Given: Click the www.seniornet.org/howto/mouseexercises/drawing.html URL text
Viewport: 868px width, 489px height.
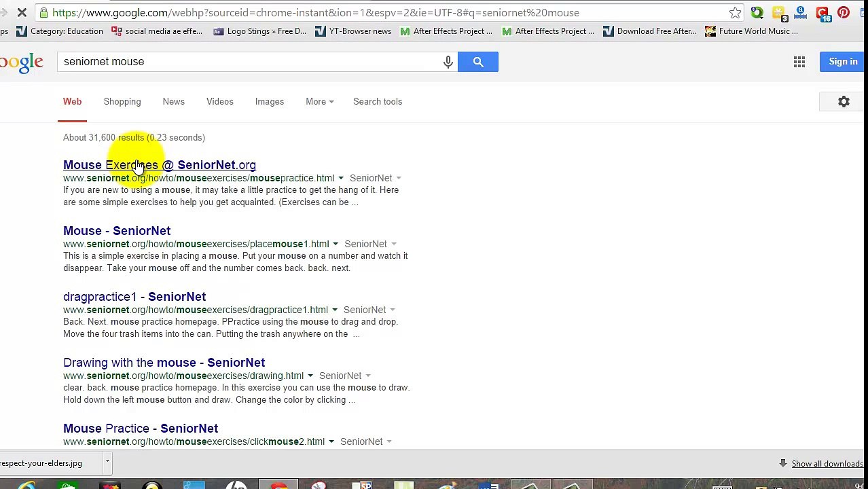Looking at the screenshot, I should tap(183, 376).
